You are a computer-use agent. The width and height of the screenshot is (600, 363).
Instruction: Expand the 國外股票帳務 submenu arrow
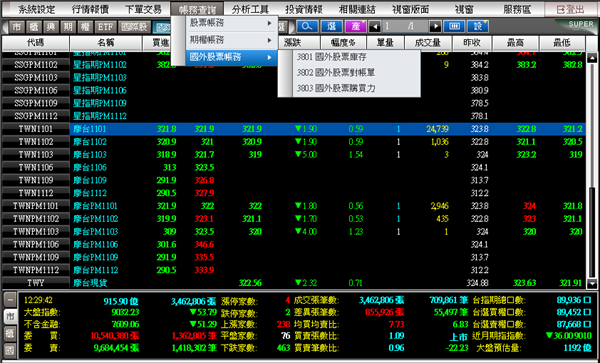[270, 57]
